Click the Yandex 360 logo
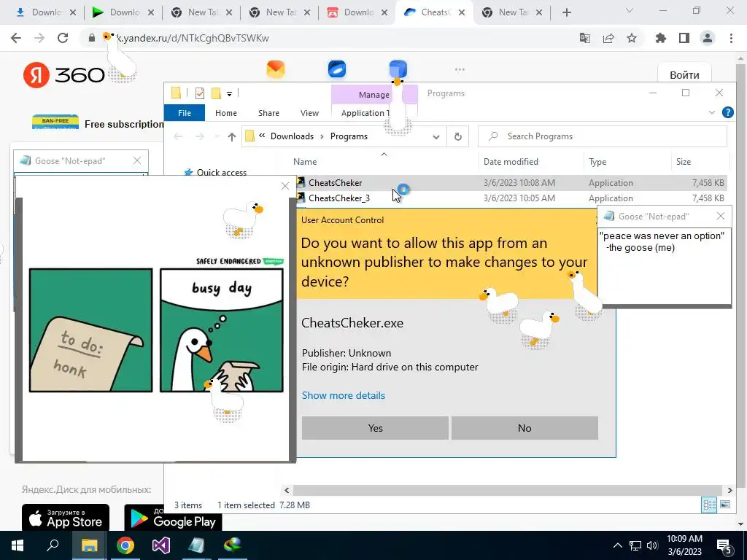 (x=64, y=75)
